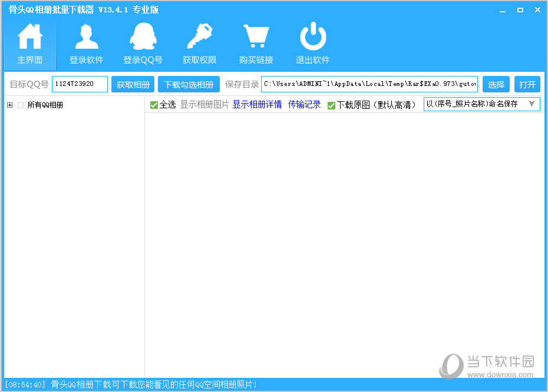Click the 获取相册 button
The height and width of the screenshot is (392, 548).
[x=133, y=85]
